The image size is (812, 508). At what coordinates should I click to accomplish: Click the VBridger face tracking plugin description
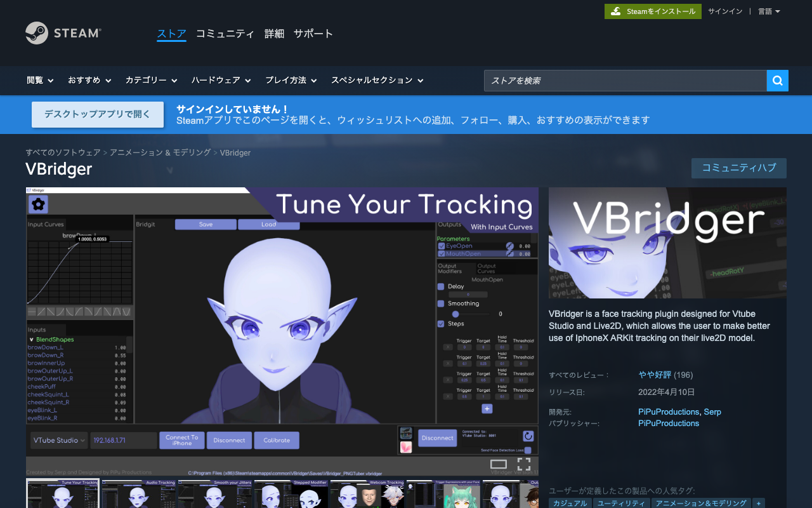pos(659,326)
